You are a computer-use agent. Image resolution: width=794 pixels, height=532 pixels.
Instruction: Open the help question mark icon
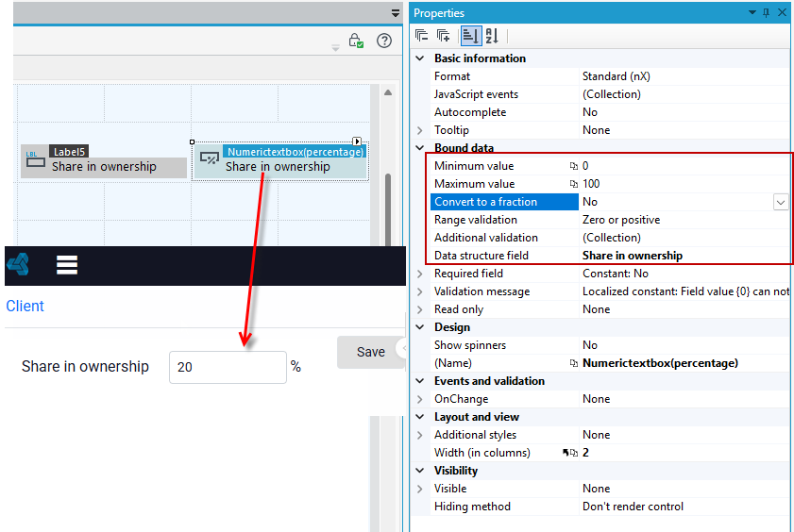[x=384, y=41]
